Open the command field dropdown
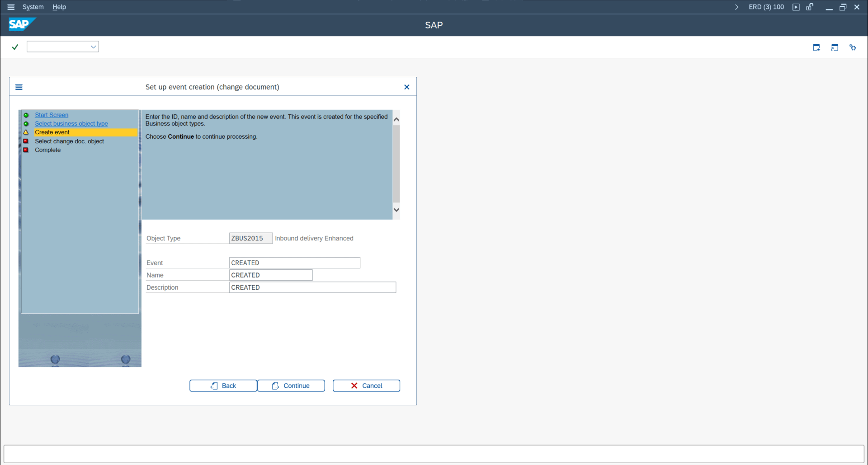 click(x=93, y=47)
